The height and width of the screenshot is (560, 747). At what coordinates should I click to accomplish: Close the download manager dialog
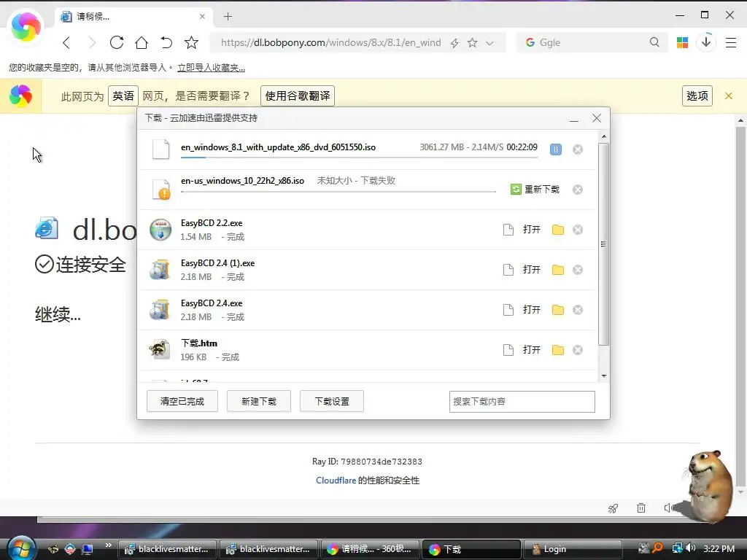coord(597,118)
